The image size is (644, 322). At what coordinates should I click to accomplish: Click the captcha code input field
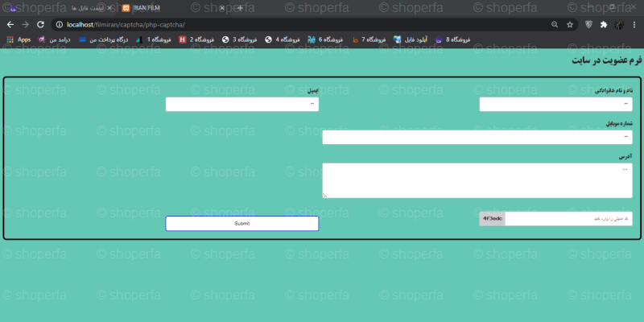[568, 219]
